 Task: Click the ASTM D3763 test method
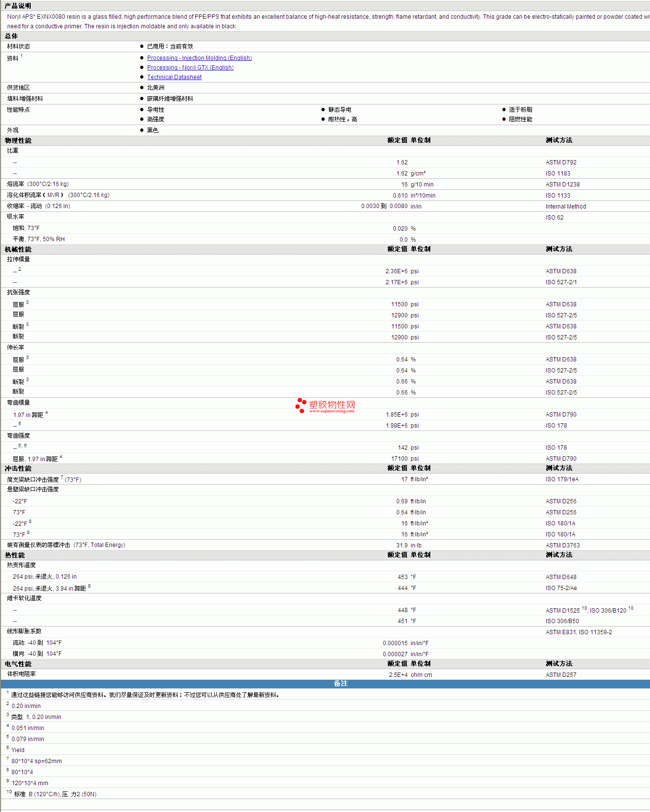click(563, 545)
